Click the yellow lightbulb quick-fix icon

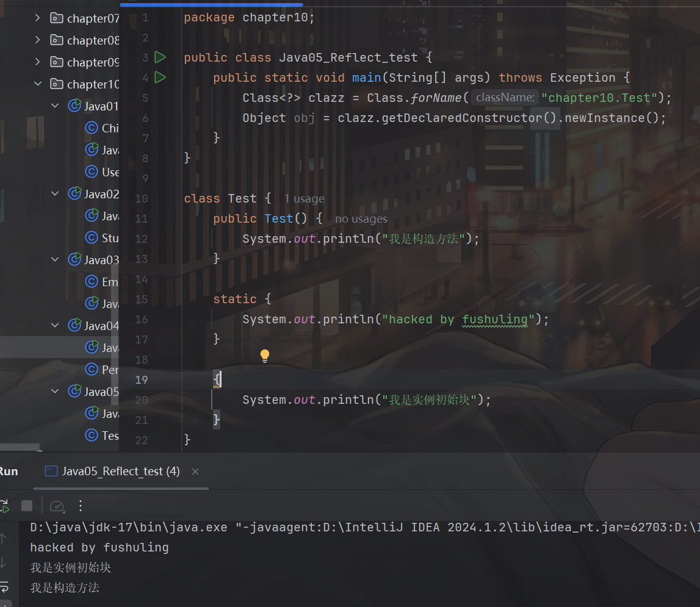[x=265, y=356]
